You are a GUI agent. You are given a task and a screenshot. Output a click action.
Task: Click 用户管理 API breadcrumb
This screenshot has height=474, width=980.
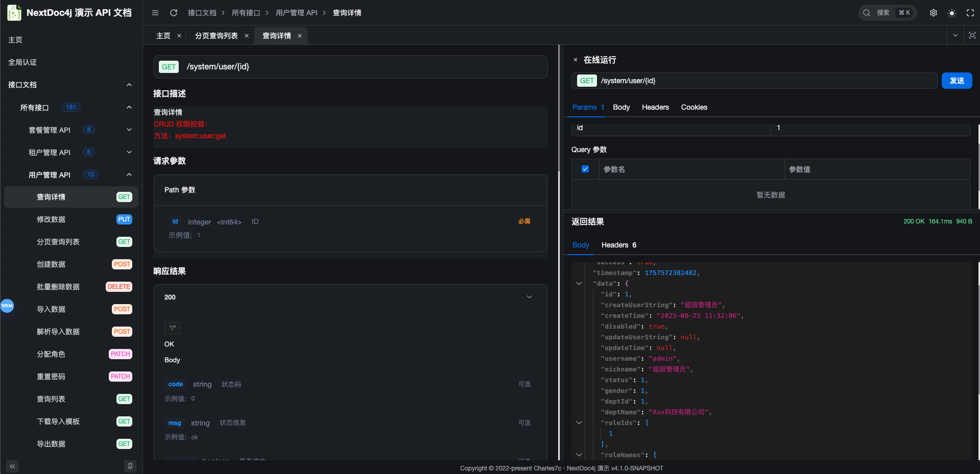297,13
